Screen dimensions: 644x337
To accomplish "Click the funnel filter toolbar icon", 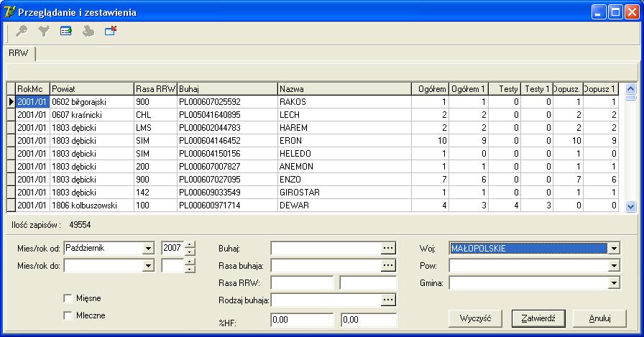I will pos(44,31).
